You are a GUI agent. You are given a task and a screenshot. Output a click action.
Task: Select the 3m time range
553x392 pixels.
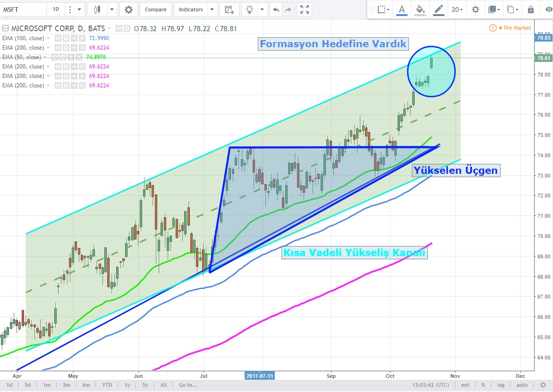point(67,385)
